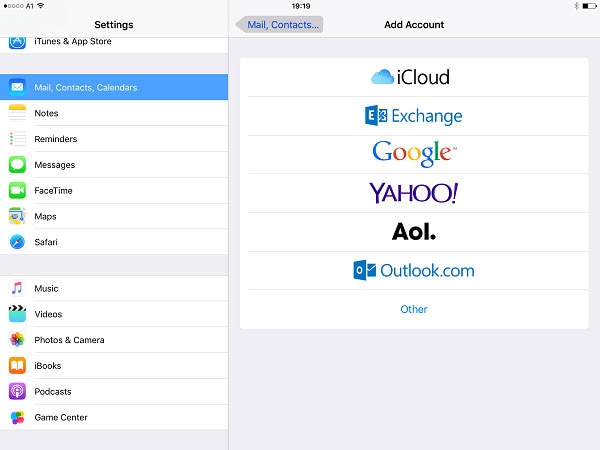The width and height of the screenshot is (600, 450).
Task: Choose Other account type
Action: point(414,309)
